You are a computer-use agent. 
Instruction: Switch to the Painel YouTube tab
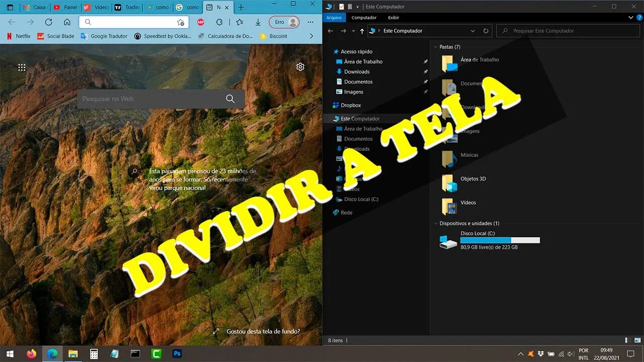click(64, 8)
